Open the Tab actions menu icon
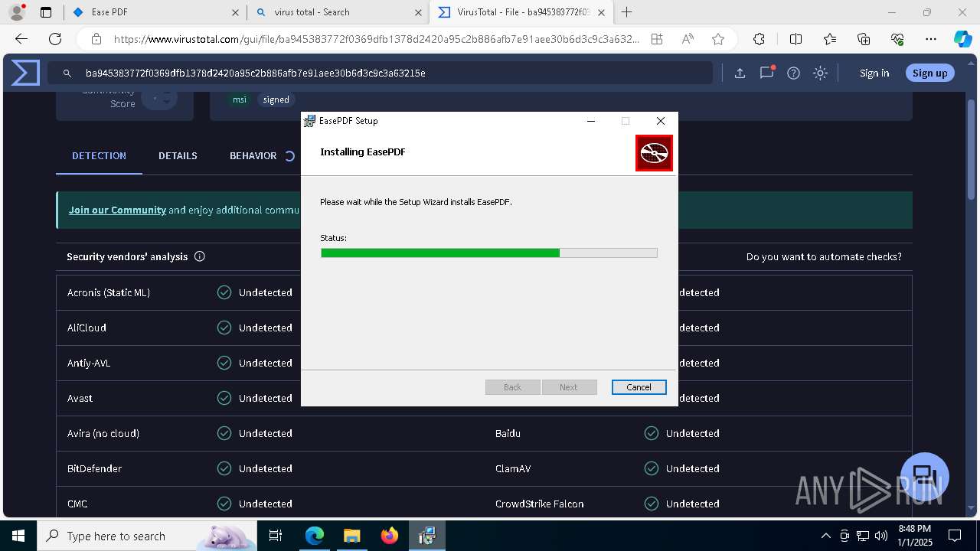 46,12
